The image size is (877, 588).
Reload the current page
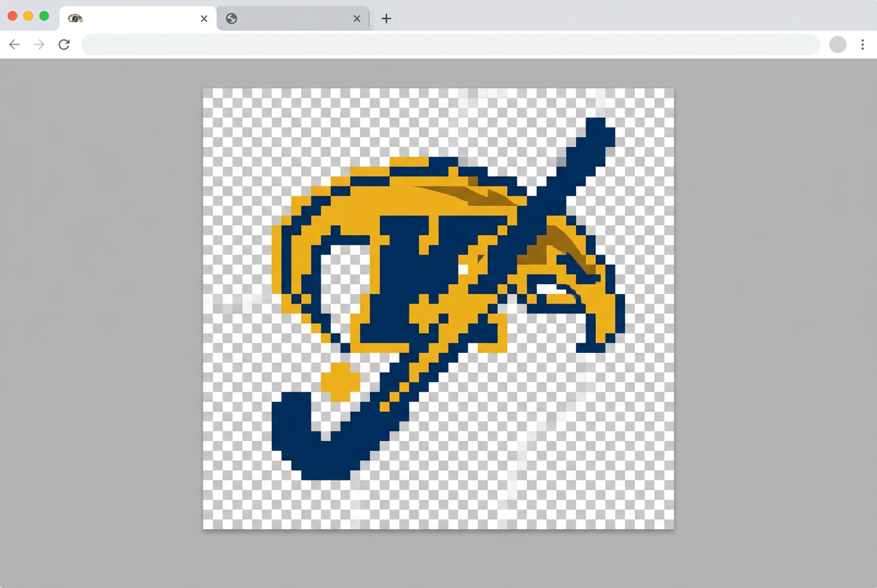click(x=64, y=44)
